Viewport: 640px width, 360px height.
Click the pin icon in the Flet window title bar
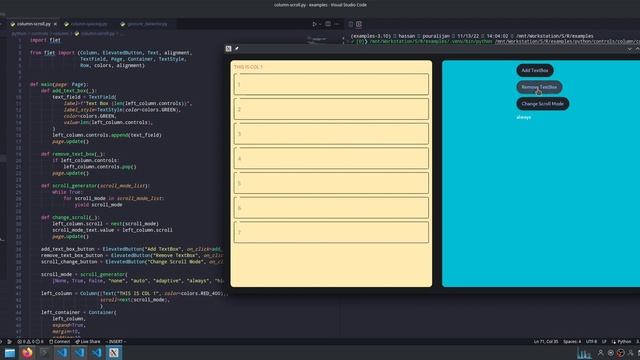(237, 49)
